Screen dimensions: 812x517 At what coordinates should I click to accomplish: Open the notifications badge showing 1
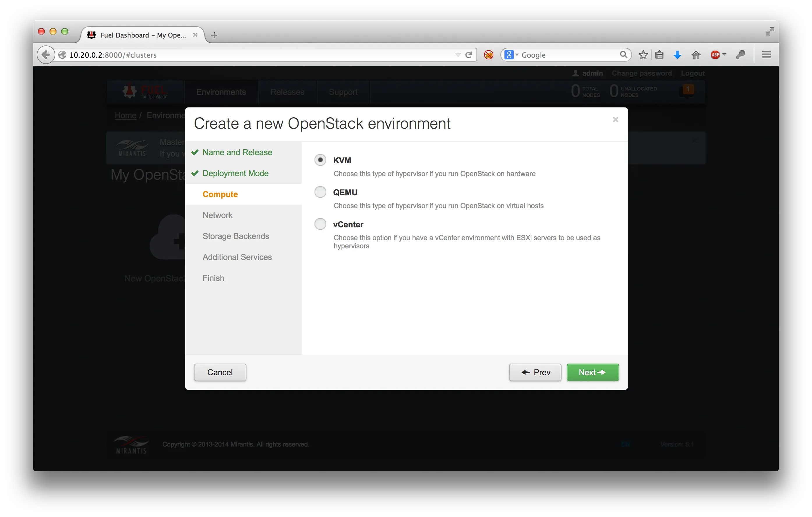click(x=688, y=90)
